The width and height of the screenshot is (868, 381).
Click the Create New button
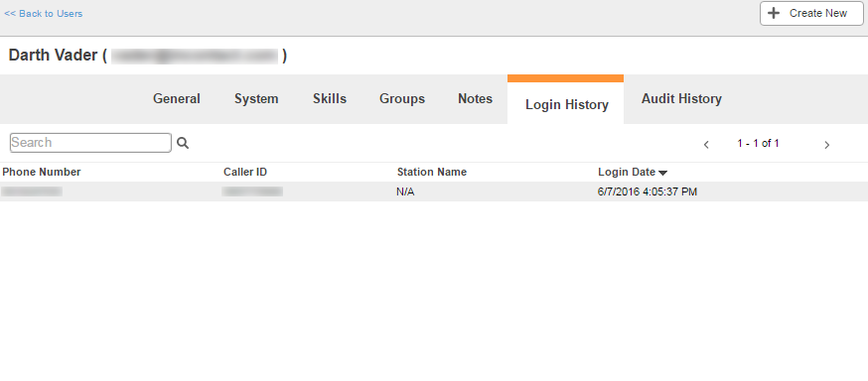[811, 13]
